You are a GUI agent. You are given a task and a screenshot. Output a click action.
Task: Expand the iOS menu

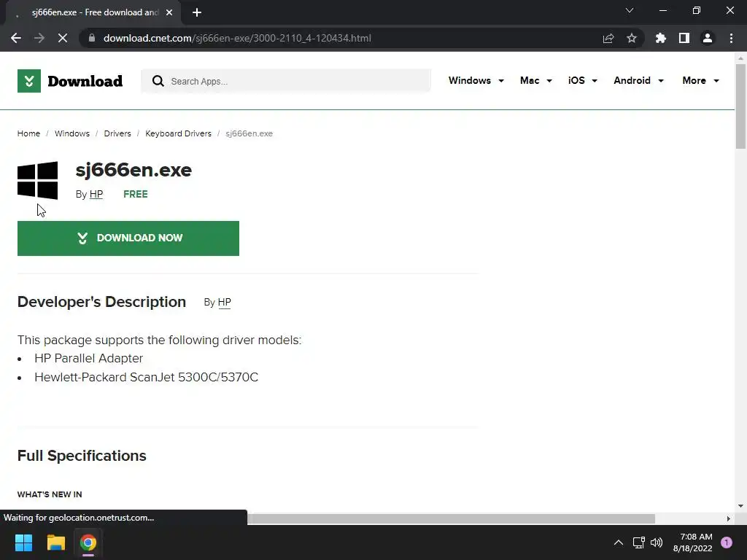click(582, 80)
